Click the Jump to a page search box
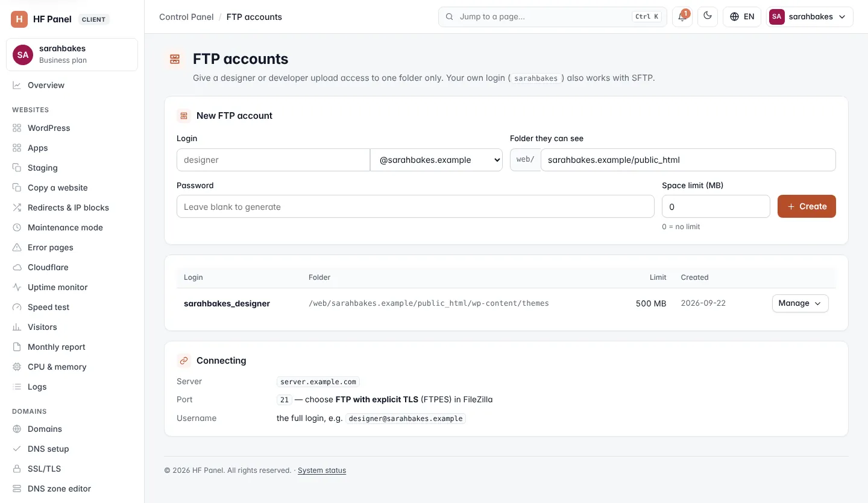 coord(553,17)
